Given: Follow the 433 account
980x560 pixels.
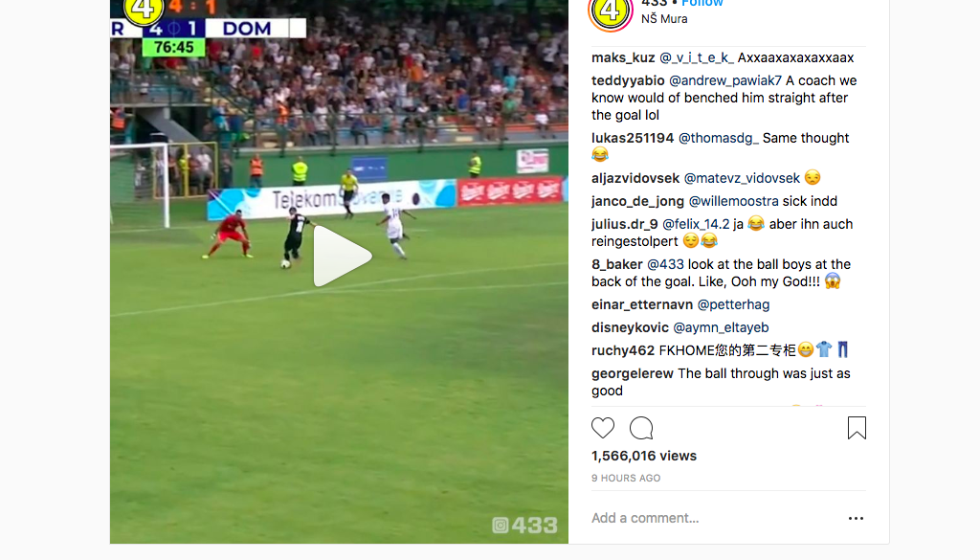Looking at the screenshot, I should [702, 3].
